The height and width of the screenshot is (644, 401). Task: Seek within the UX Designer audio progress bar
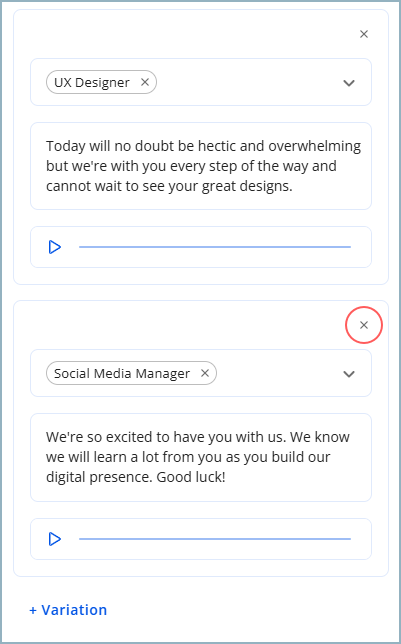(x=215, y=247)
